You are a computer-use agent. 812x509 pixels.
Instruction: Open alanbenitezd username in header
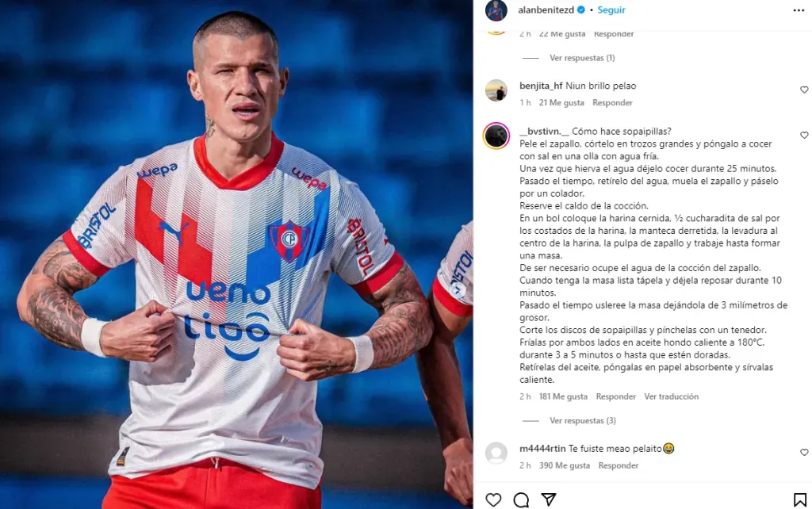[x=546, y=10]
